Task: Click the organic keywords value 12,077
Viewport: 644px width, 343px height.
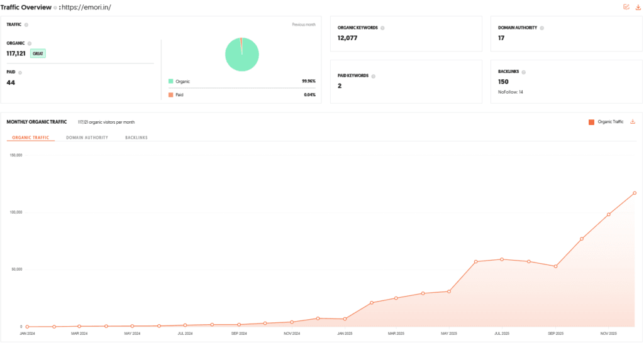Action: (x=347, y=38)
